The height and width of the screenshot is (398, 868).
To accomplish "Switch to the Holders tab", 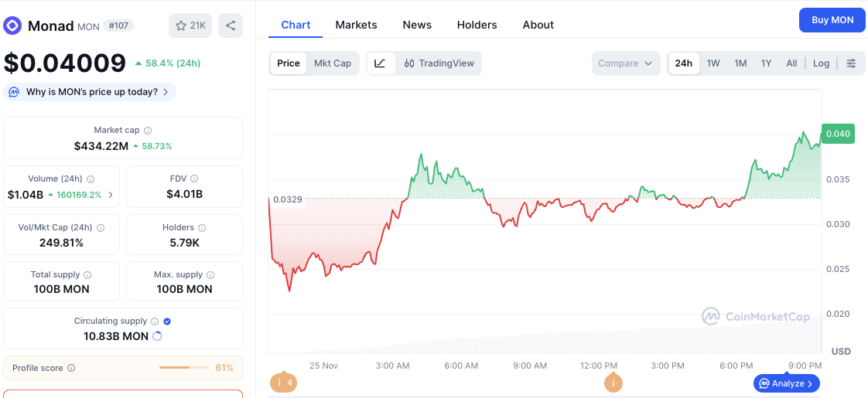I will [477, 25].
